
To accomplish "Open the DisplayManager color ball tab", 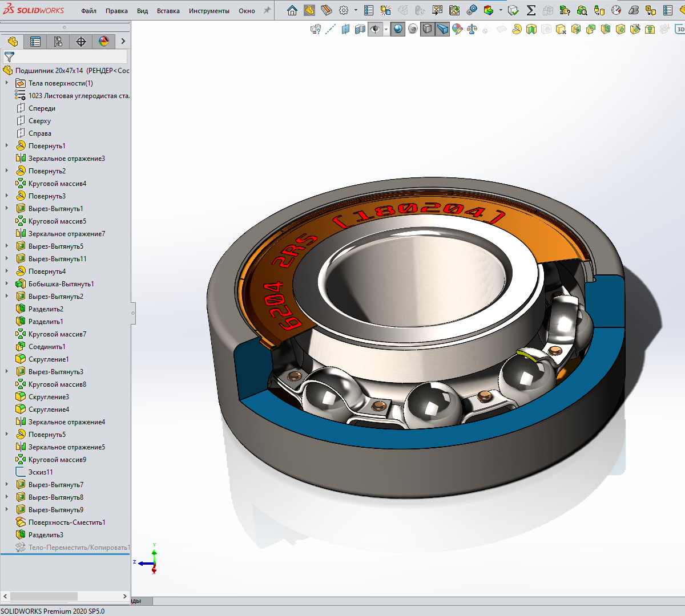I will click(x=104, y=42).
